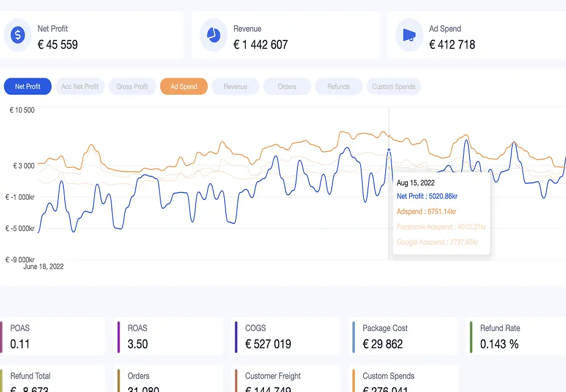Viewport: 566px width, 392px height.
Task: Enable the Revenue filter chip
Action: pyautogui.click(x=235, y=86)
